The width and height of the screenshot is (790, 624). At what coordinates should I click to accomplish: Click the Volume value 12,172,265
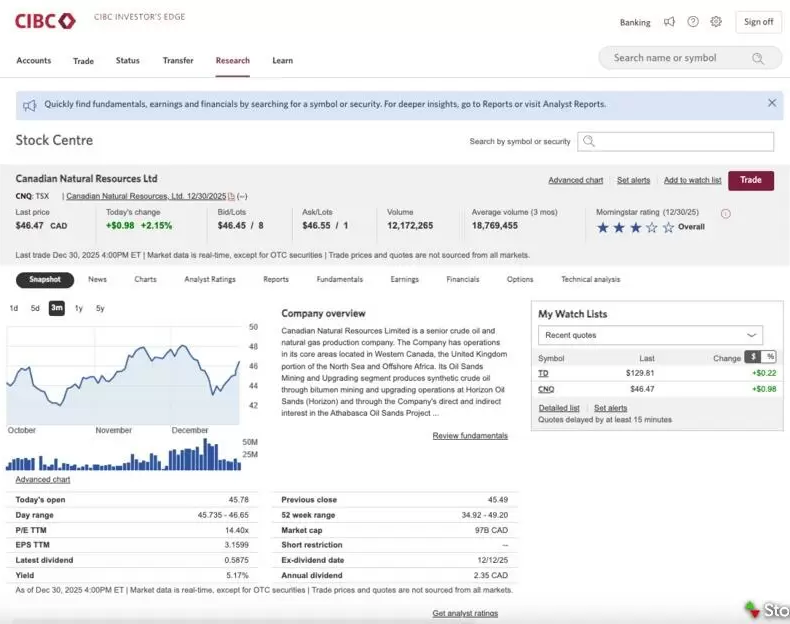[410, 226]
